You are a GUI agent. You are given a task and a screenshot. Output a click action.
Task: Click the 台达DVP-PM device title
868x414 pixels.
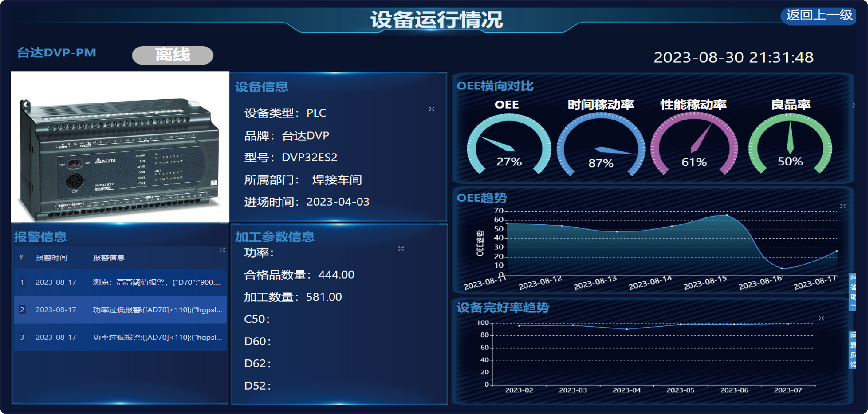coord(57,53)
